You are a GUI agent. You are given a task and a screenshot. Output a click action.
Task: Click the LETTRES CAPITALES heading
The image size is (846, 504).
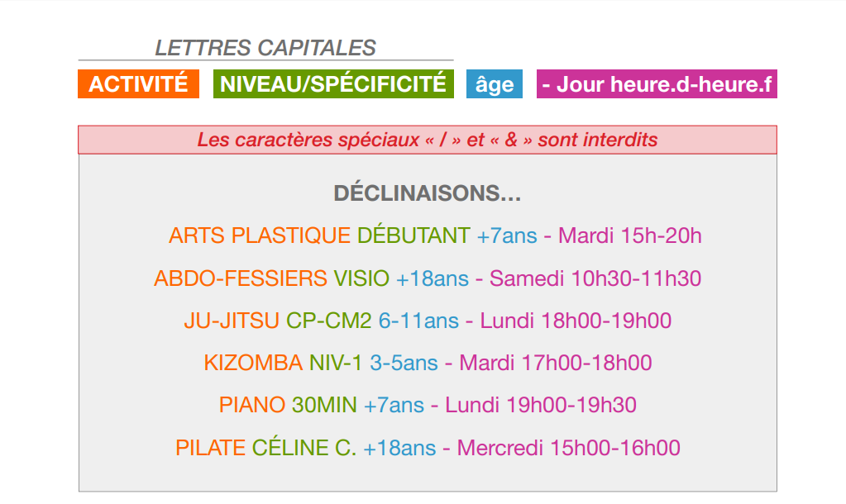[x=265, y=48]
